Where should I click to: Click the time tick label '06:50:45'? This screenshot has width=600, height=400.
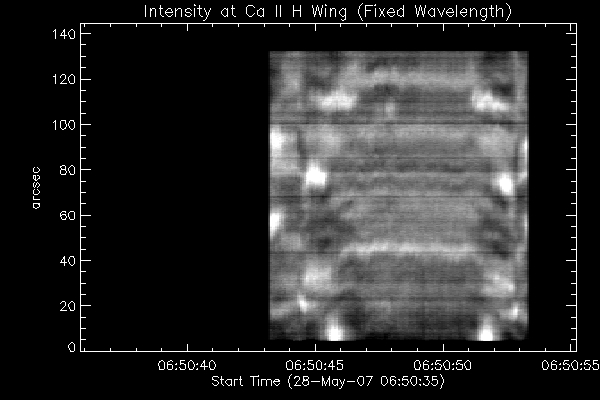click(x=315, y=365)
